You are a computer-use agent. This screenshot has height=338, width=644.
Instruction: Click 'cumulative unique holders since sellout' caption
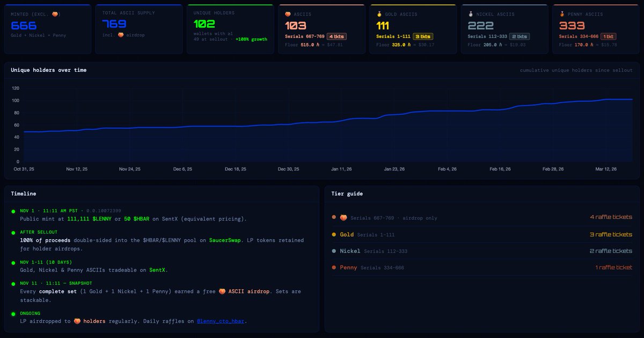[x=576, y=70]
